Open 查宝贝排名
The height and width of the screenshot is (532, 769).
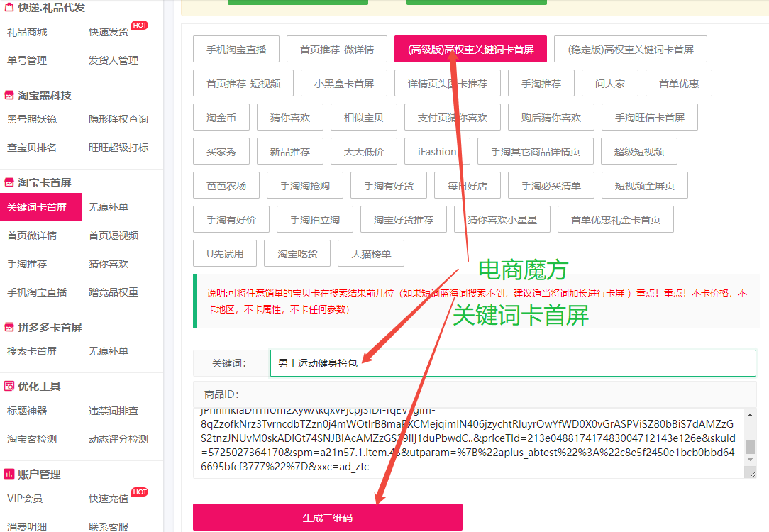(x=32, y=148)
